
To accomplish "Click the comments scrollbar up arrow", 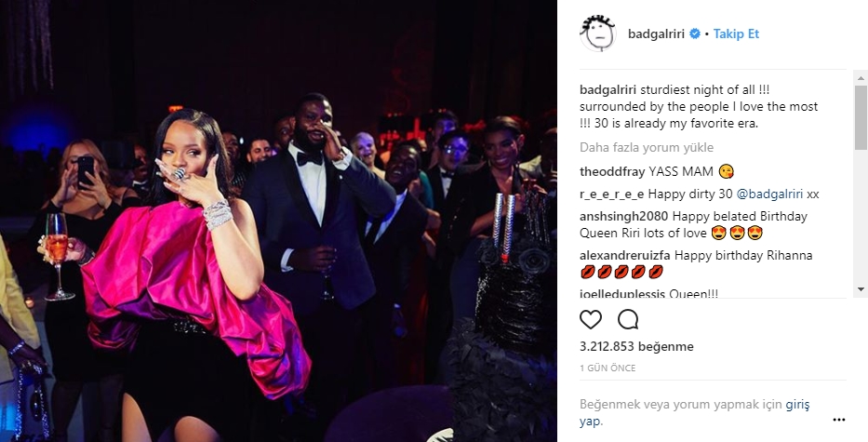I will (x=861, y=74).
